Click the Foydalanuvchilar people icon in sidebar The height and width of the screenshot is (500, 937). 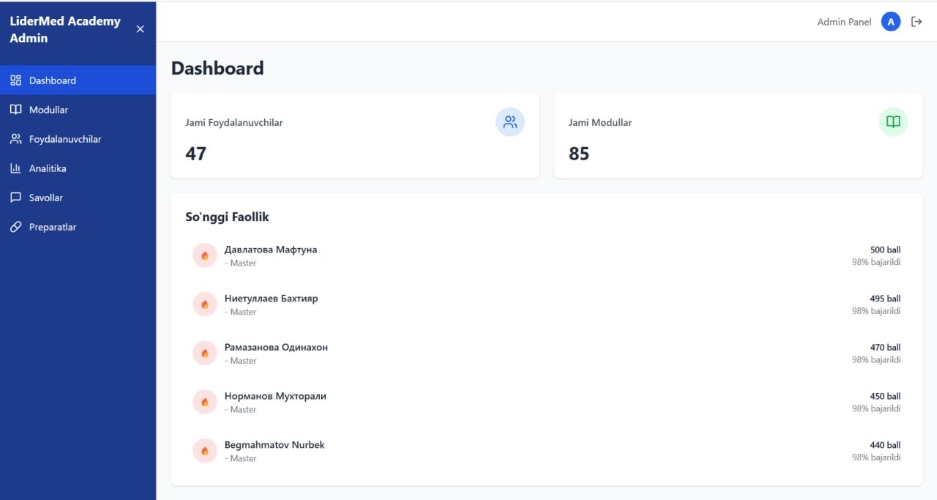pyautogui.click(x=16, y=139)
